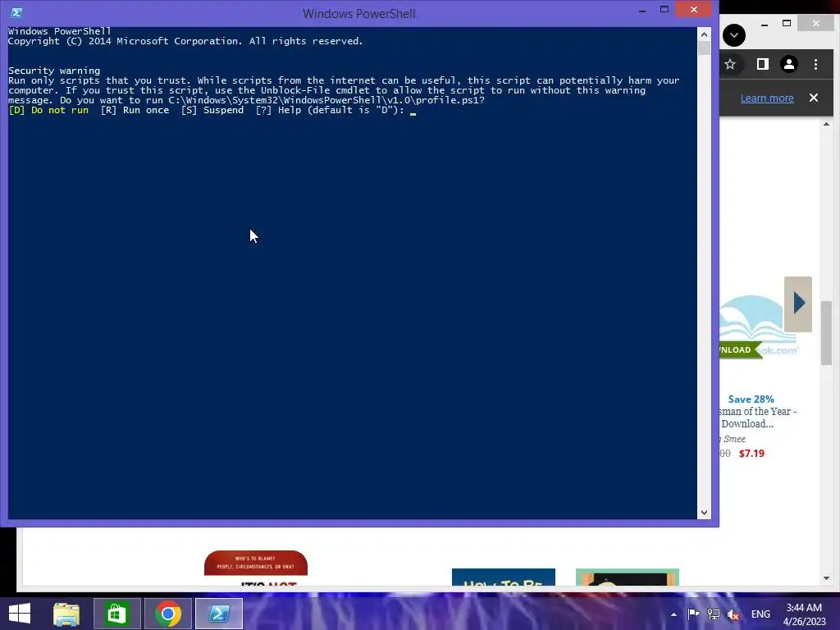Bookmark this page with Chrome star icon
The height and width of the screenshot is (630, 840).
(729, 64)
